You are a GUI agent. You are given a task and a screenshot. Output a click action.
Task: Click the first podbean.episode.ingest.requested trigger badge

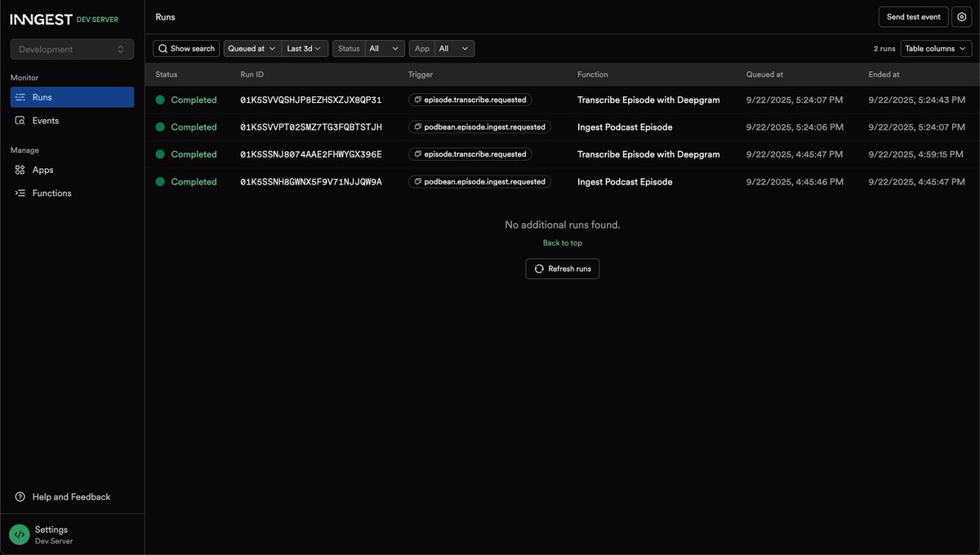(x=480, y=127)
